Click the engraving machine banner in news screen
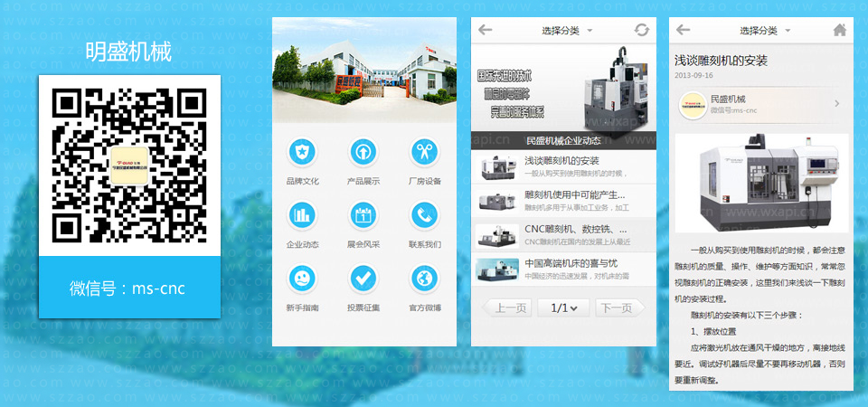This screenshot has width=868, height=407. pyautogui.click(x=563, y=88)
